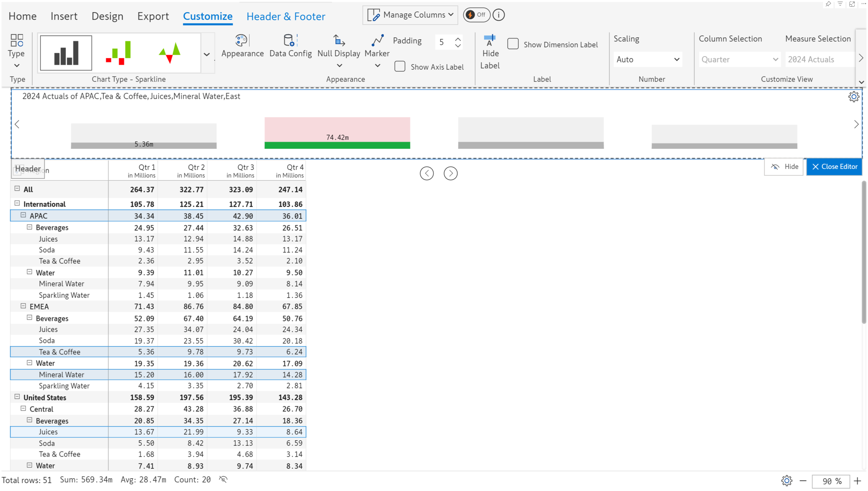868x491 pixels.
Task: Enable Show Axis Label checkbox
Action: 400,67
